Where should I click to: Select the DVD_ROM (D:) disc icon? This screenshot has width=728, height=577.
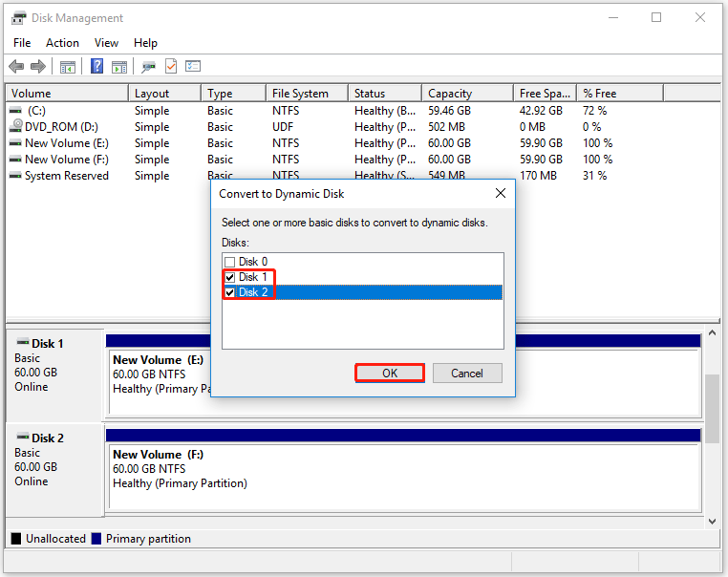point(16,125)
